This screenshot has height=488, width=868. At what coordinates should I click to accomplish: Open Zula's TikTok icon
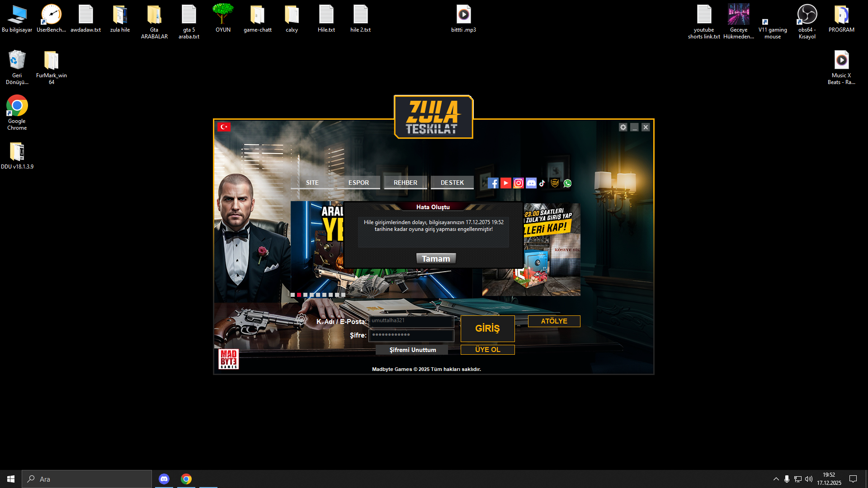tap(542, 183)
